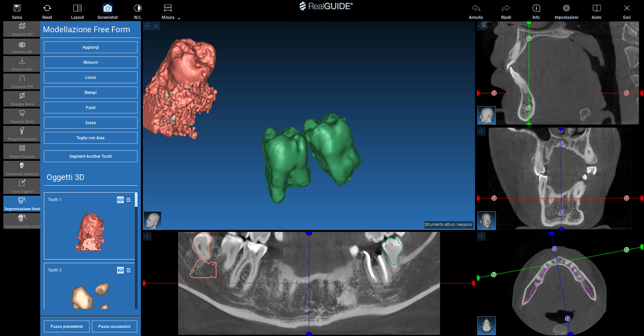Select the Tooth 1 red model thumbnail
This screenshot has width=644, height=336.
point(90,232)
